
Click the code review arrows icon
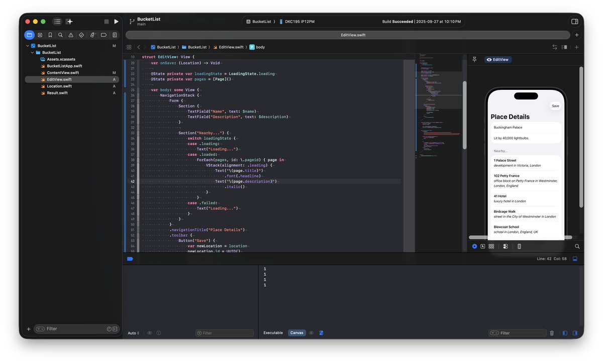pos(554,47)
